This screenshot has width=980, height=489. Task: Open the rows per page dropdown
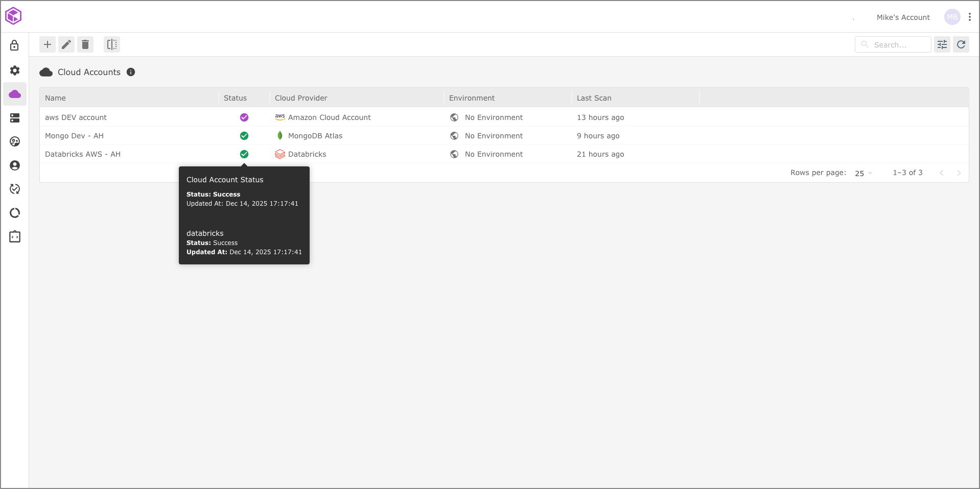(864, 173)
